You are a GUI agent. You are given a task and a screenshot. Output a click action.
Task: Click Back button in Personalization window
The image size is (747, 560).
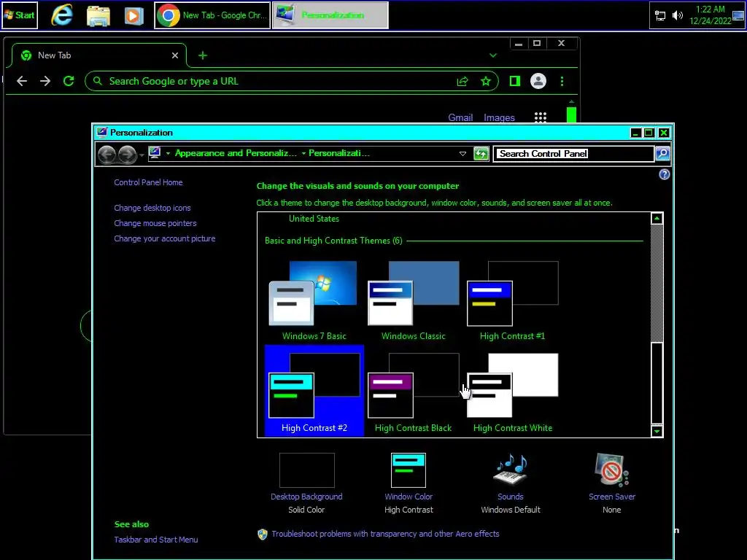coord(107,155)
